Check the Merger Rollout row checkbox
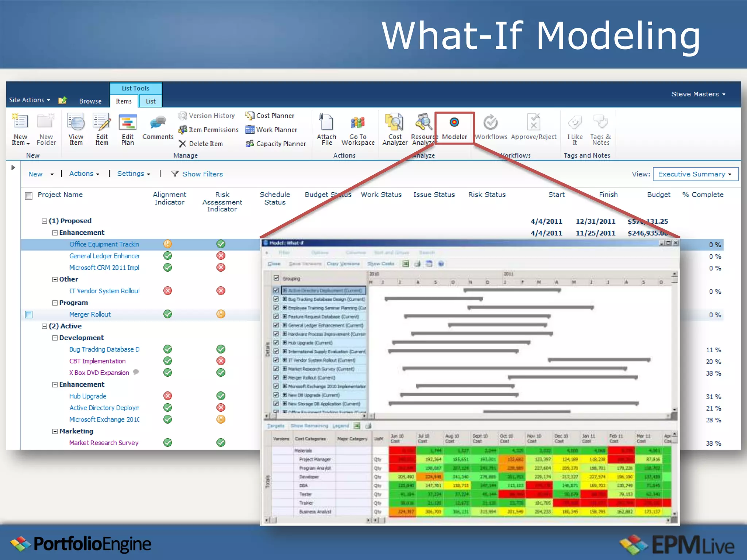This screenshot has height=560, width=747. pyautogui.click(x=29, y=314)
